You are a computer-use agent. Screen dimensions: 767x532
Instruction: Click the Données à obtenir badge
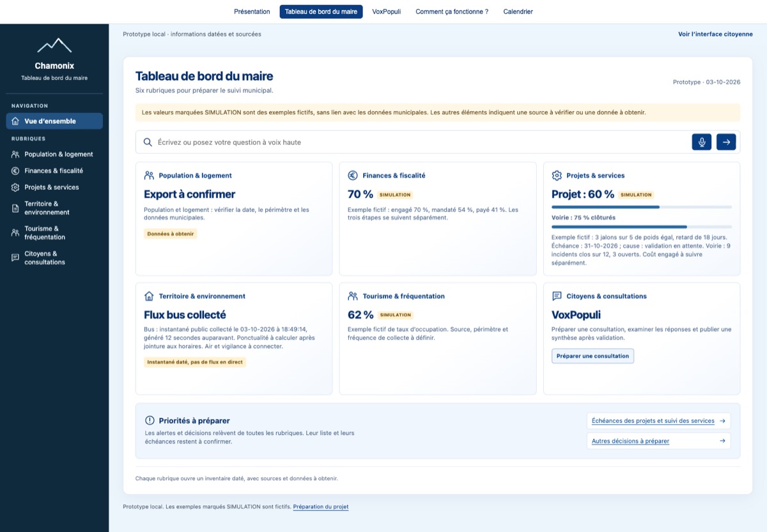pos(171,234)
